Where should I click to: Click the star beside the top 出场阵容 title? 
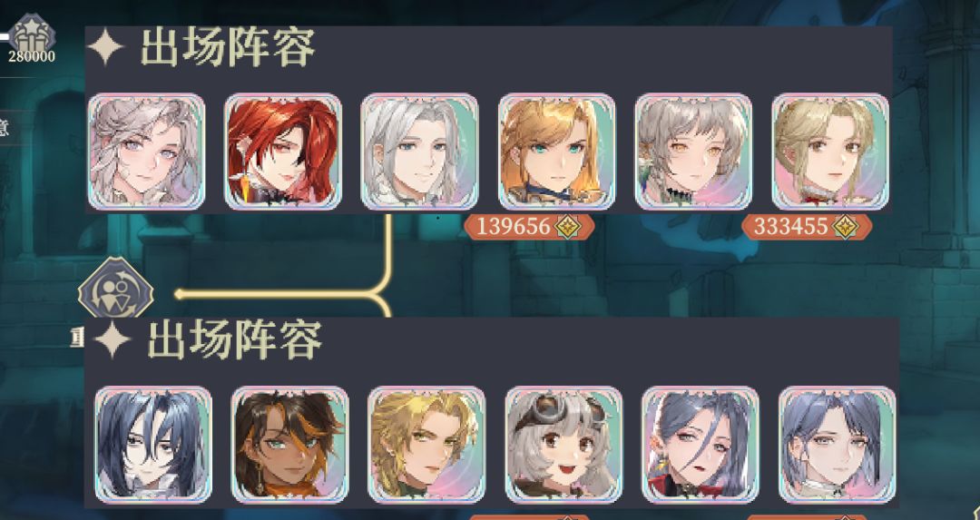(105, 47)
